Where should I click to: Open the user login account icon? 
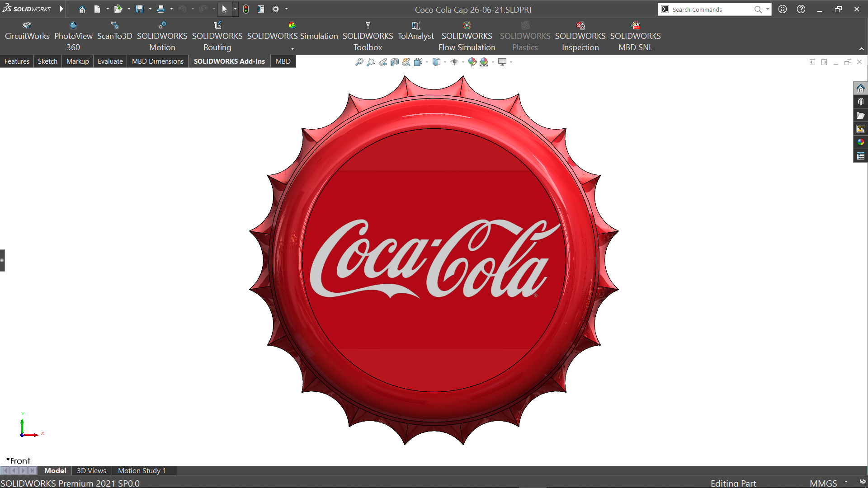[x=783, y=9]
